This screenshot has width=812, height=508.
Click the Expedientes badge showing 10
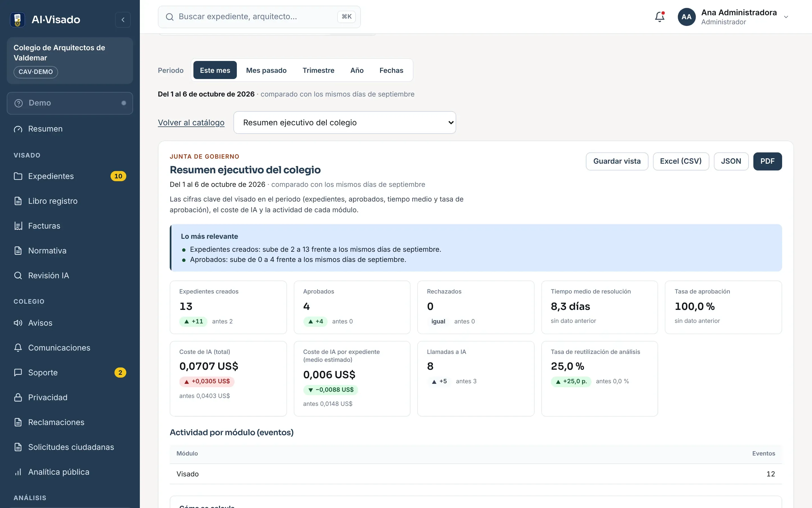tap(118, 176)
